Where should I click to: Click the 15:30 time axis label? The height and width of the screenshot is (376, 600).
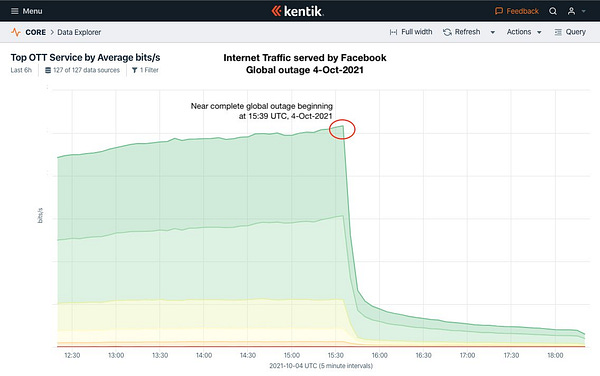point(336,355)
